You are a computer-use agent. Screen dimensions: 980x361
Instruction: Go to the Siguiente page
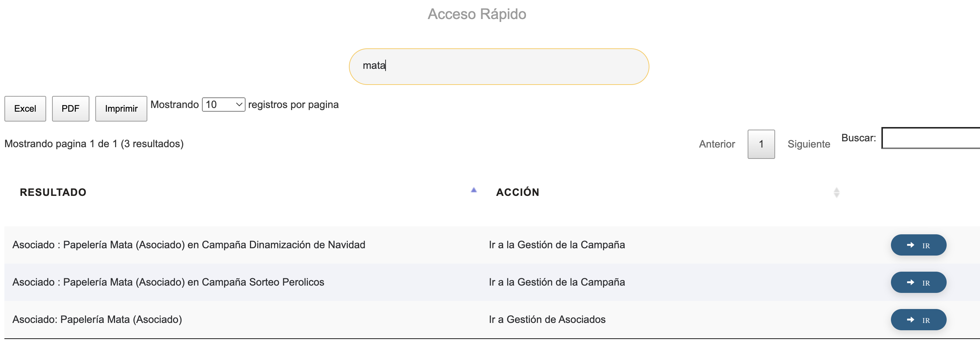point(808,144)
